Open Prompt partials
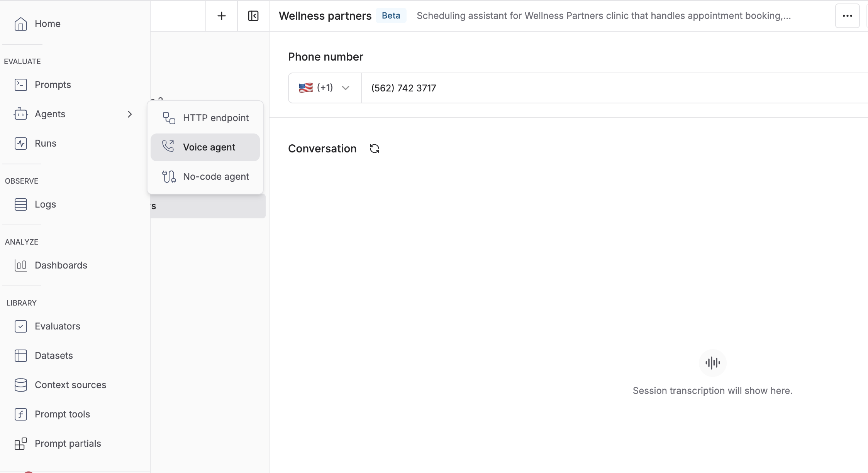868x473 pixels. pos(68,444)
